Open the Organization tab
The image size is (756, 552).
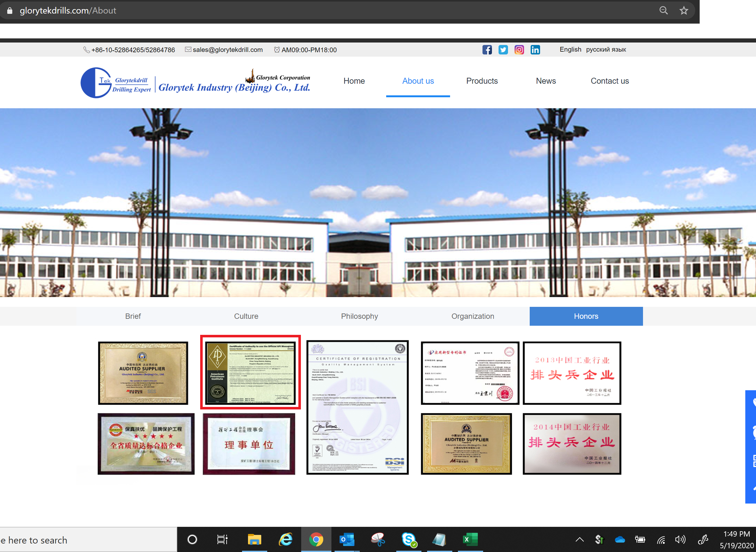[x=473, y=316]
